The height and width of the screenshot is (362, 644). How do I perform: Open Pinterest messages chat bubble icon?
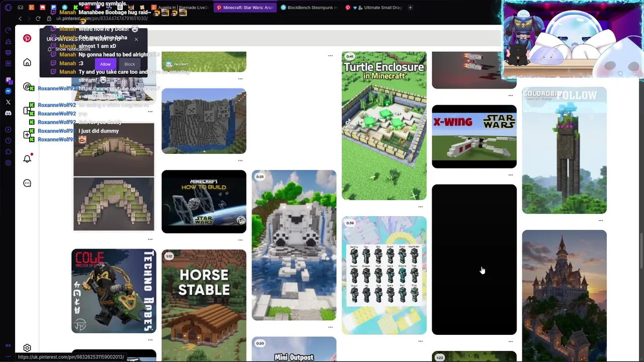[27, 183]
